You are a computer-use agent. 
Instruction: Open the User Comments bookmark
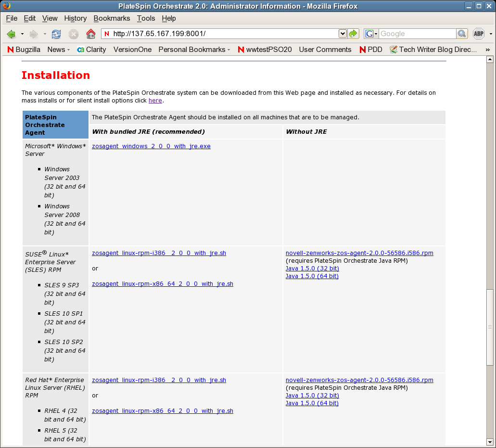point(325,50)
